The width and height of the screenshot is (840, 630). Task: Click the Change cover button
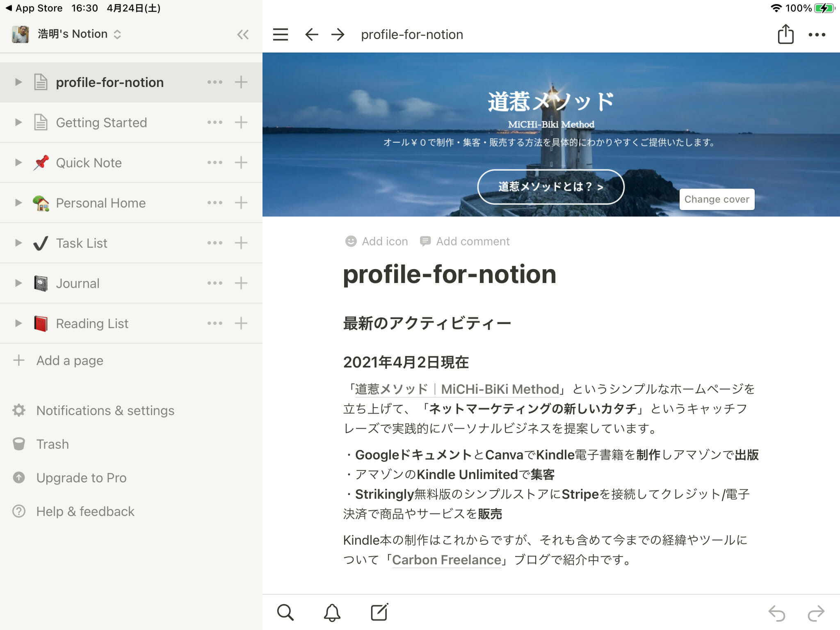tap(717, 199)
